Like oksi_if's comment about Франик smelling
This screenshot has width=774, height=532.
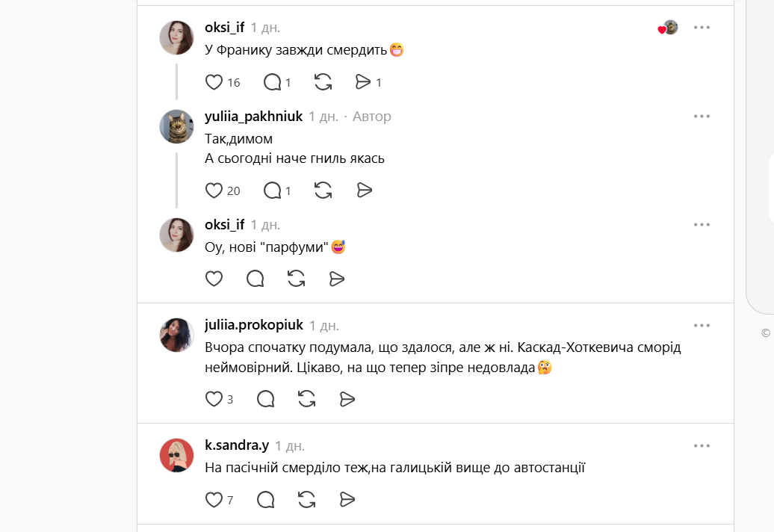click(x=214, y=82)
